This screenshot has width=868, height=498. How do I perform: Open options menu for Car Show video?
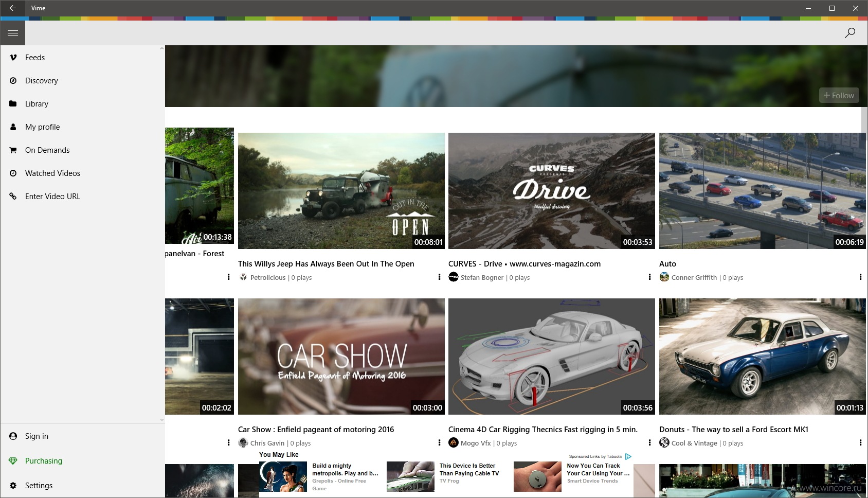click(x=439, y=443)
